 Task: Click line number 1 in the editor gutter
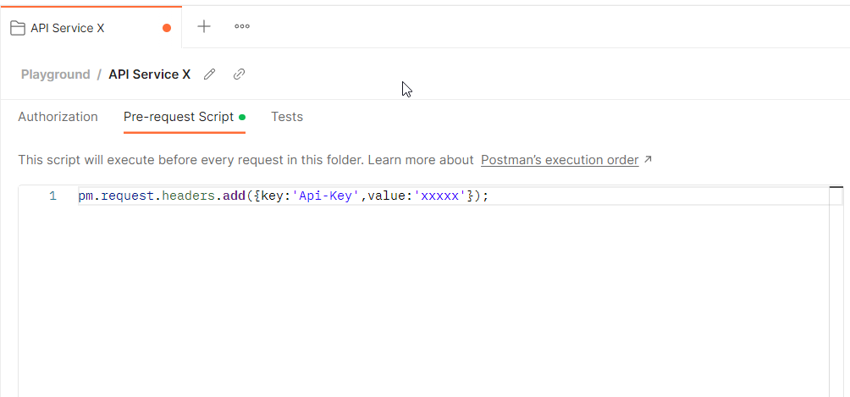click(53, 196)
